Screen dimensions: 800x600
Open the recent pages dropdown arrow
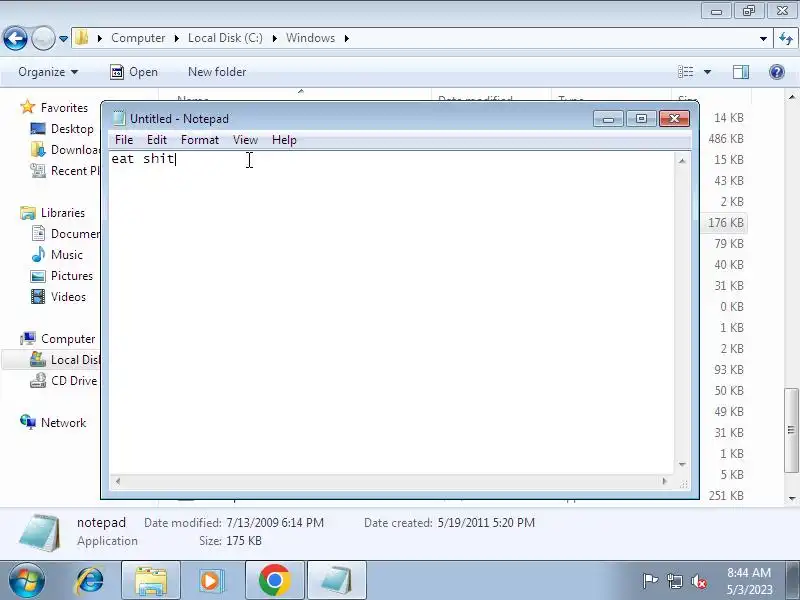point(63,38)
